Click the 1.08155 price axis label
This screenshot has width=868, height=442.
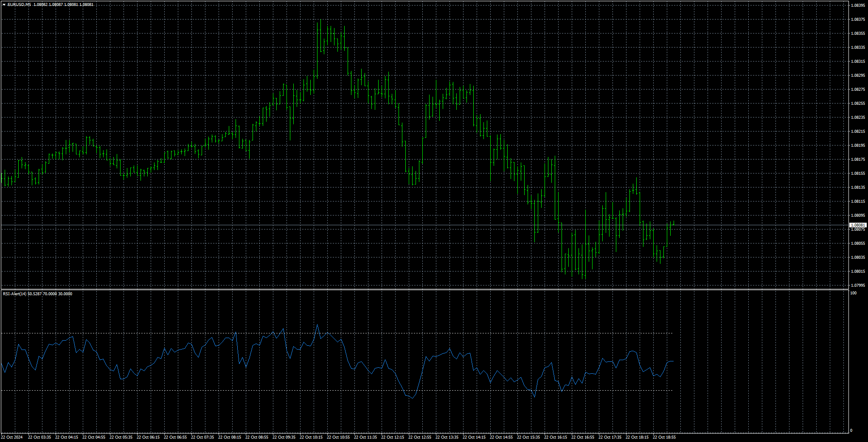858,173
